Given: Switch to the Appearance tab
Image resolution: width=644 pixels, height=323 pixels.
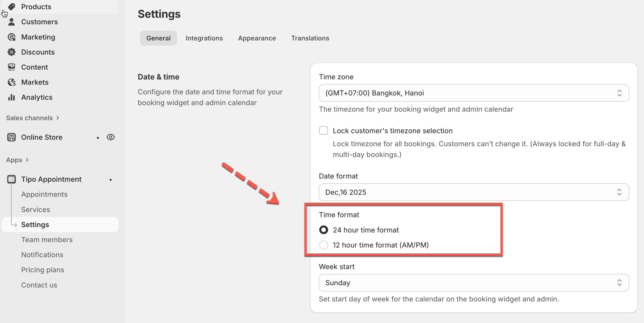Looking at the screenshot, I should [x=257, y=38].
